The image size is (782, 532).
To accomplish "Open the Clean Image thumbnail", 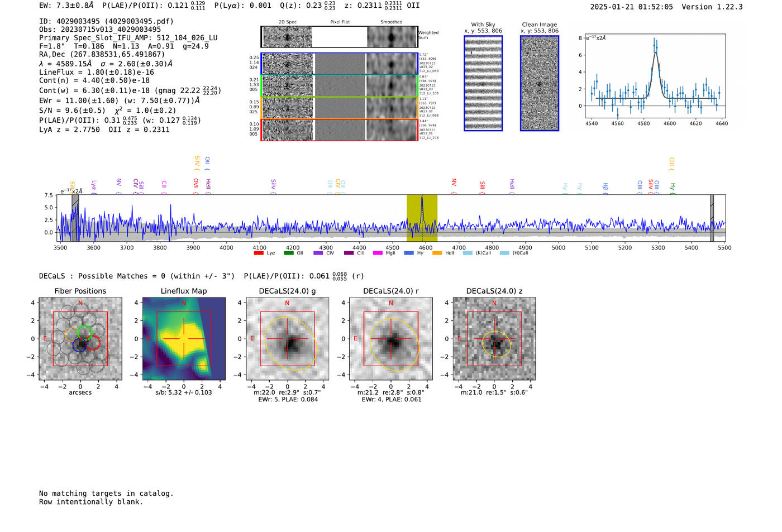I will click(540, 83).
